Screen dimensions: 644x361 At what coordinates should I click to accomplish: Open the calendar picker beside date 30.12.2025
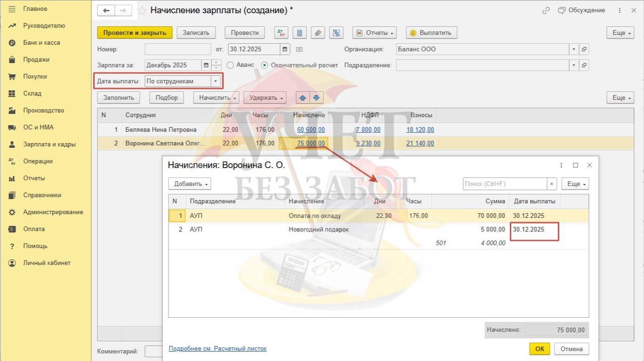285,49
